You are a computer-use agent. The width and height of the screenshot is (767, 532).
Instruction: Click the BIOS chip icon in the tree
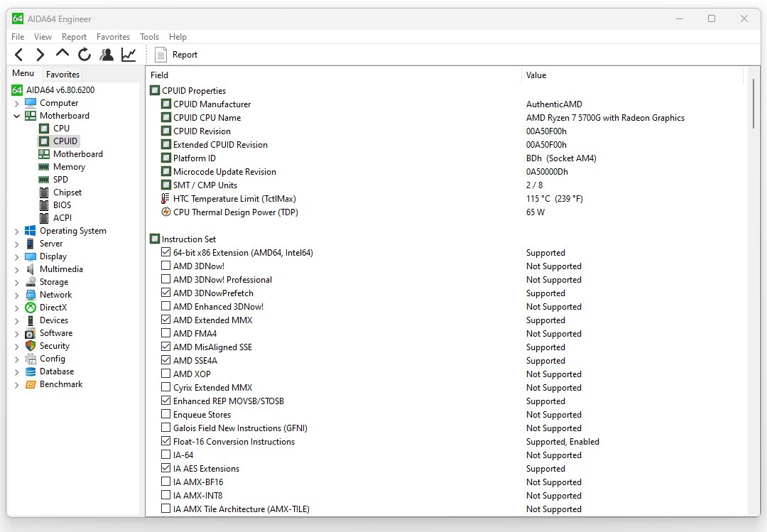[44, 205]
